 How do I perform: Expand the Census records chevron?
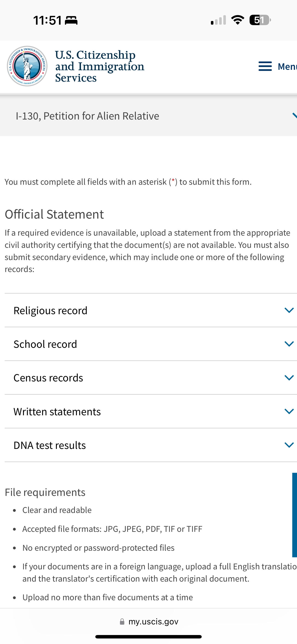(x=289, y=378)
